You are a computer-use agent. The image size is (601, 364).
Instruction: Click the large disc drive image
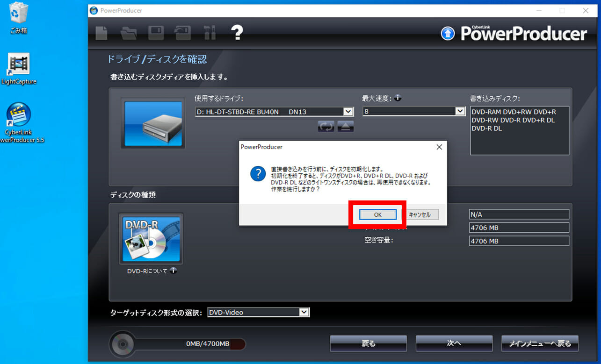click(x=153, y=123)
